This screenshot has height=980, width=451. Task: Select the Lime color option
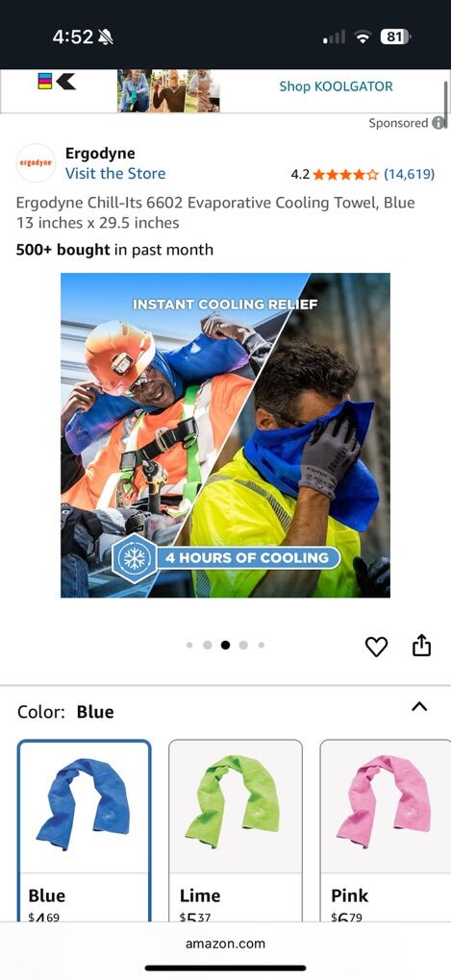coord(236,830)
